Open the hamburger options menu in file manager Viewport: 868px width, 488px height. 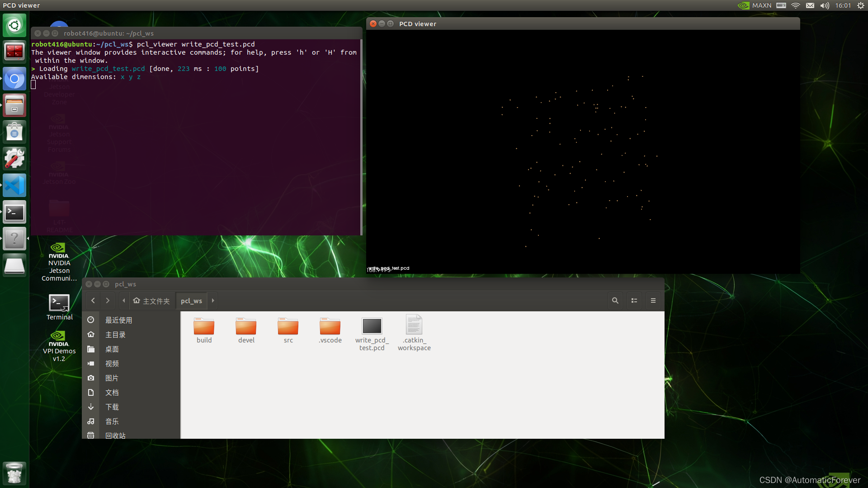coord(653,300)
